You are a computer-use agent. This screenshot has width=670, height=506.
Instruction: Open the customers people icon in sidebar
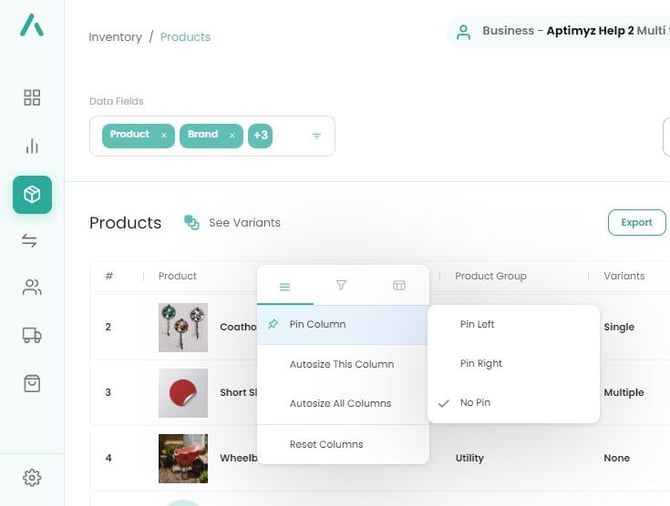click(32, 288)
